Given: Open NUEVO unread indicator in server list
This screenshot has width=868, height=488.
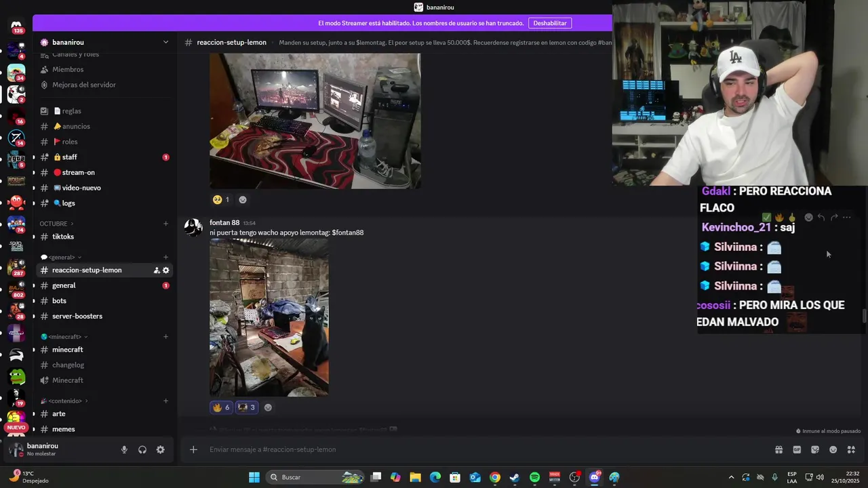Looking at the screenshot, I should (16, 428).
